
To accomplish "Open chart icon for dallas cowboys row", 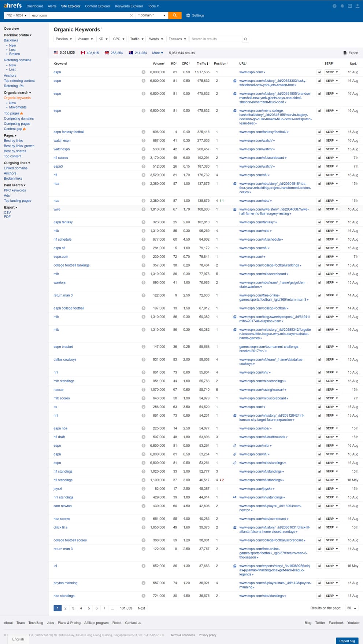I will click(319, 359).
